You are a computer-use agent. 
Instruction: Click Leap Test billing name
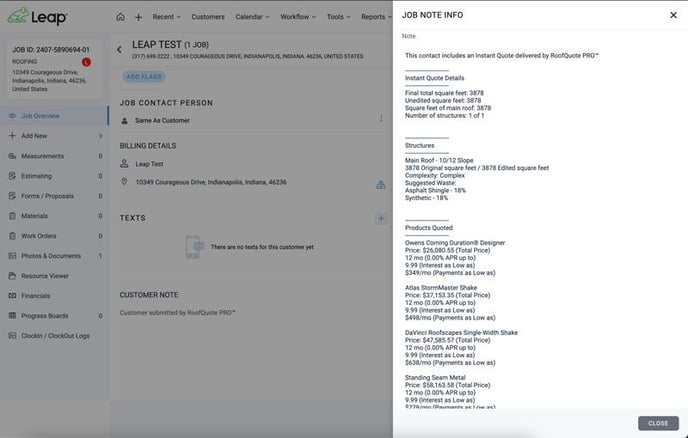[x=149, y=164]
